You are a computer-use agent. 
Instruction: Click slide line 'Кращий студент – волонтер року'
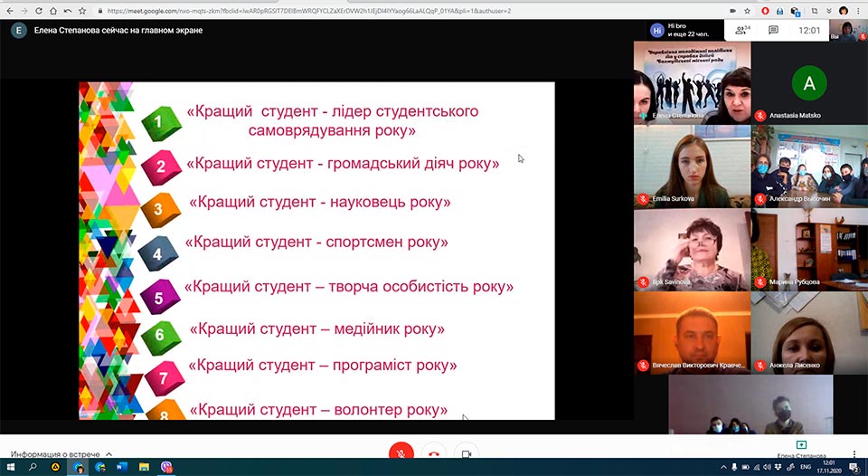pos(318,410)
